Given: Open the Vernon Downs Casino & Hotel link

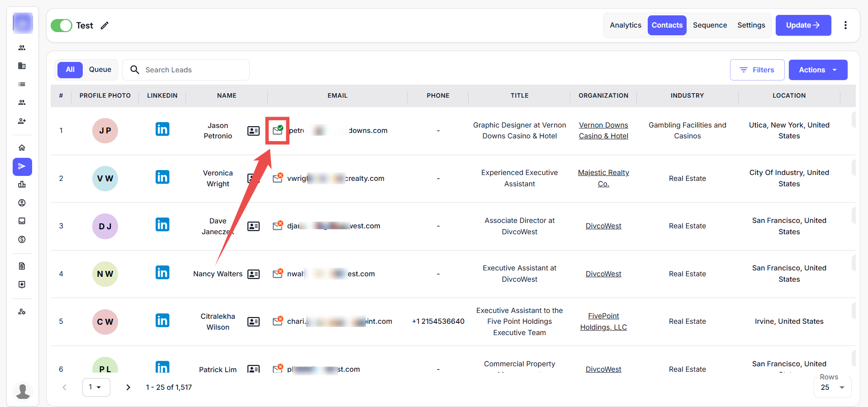Looking at the screenshot, I should click(x=603, y=130).
